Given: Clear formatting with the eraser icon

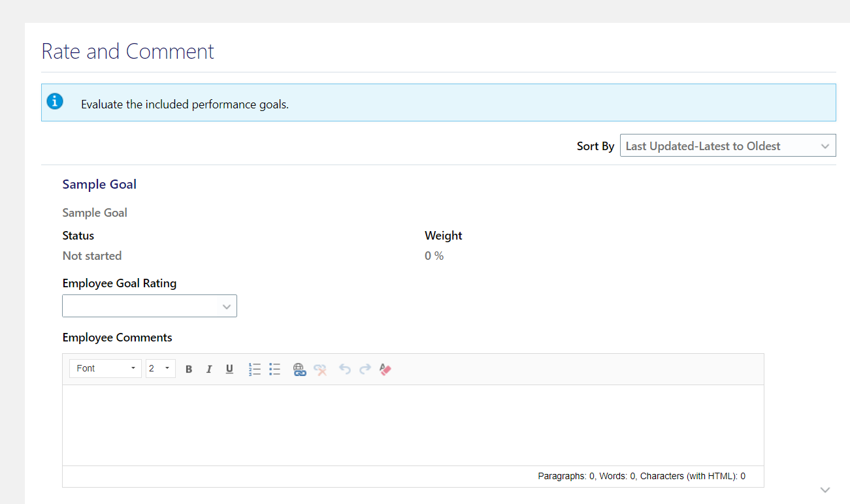Looking at the screenshot, I should (385, 369).
